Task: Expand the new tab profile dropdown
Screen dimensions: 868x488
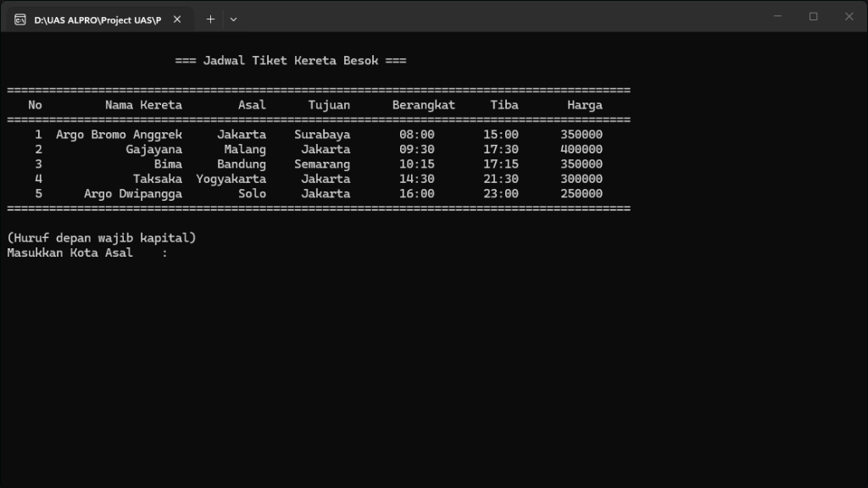Action: pyautogui.click(x=234, y=19)
